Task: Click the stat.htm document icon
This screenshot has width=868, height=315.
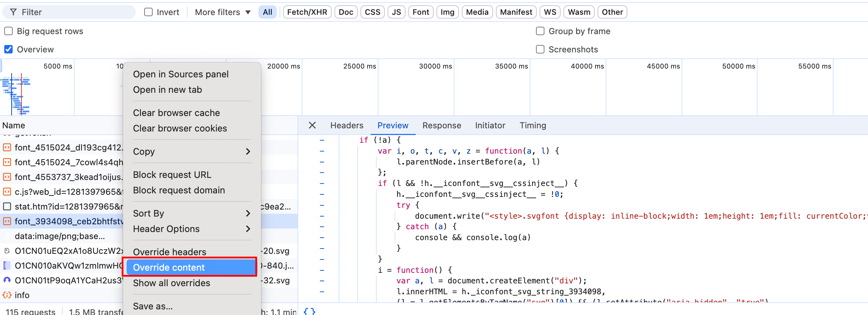Action: (x=7, y=206)
